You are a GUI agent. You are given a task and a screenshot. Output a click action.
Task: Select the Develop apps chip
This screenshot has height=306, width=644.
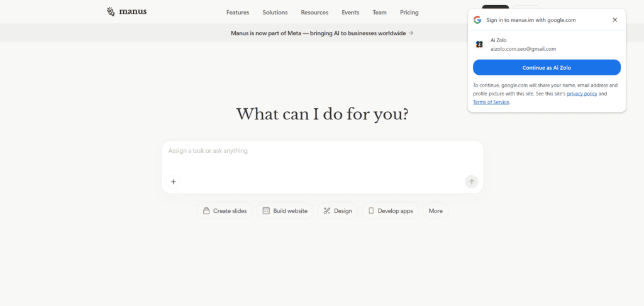390,211
